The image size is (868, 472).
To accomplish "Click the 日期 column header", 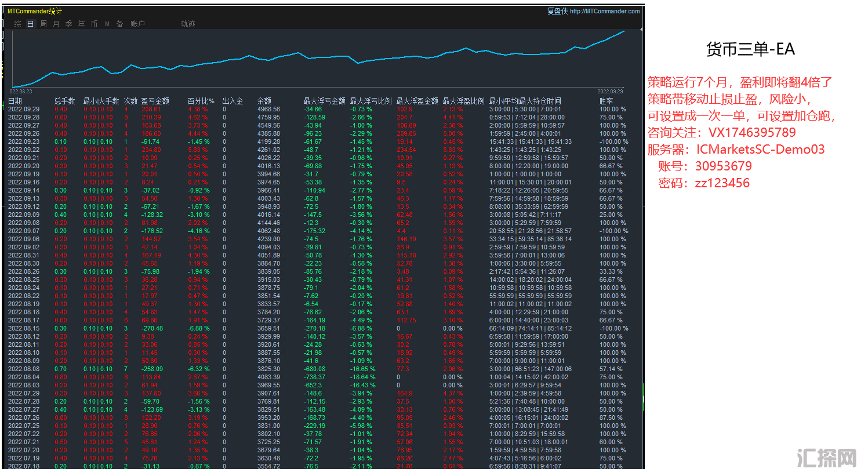I will point(15,101).
